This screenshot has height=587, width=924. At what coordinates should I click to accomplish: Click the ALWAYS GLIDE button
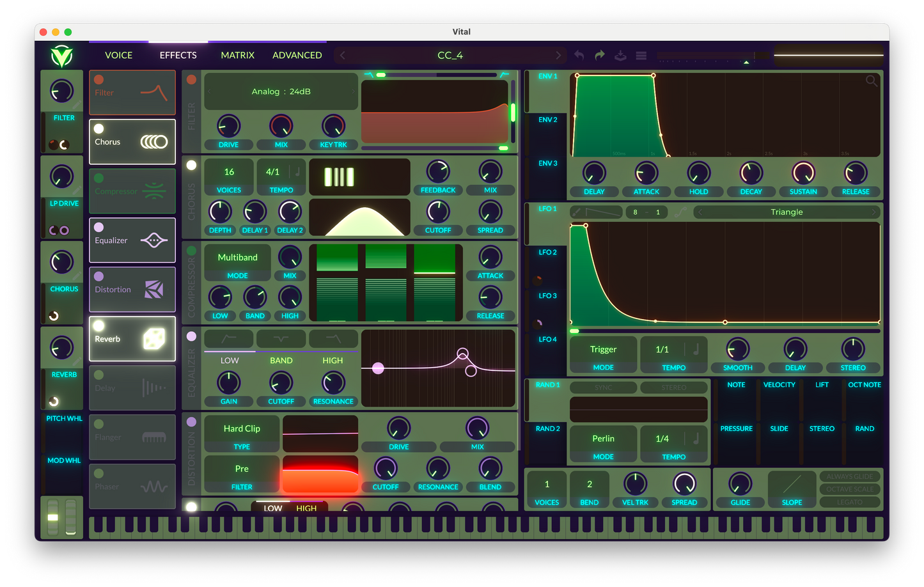coord(850,476)
